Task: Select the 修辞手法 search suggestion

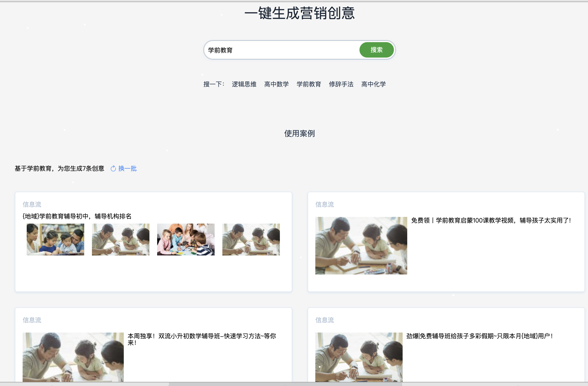Action: [x=341, y=84]
